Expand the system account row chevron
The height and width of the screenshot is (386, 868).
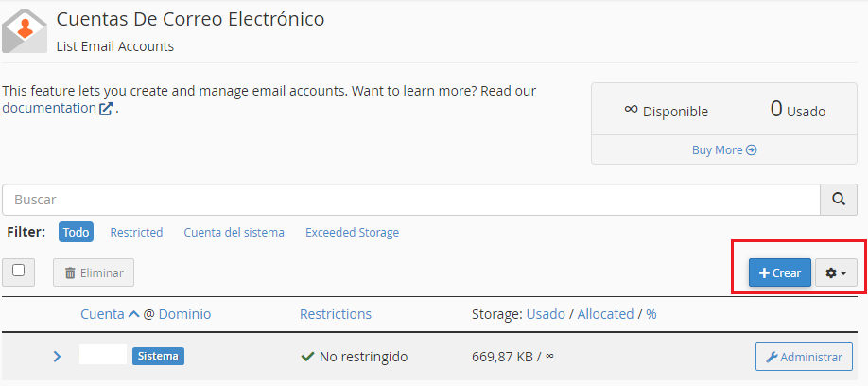coord(57,357)
